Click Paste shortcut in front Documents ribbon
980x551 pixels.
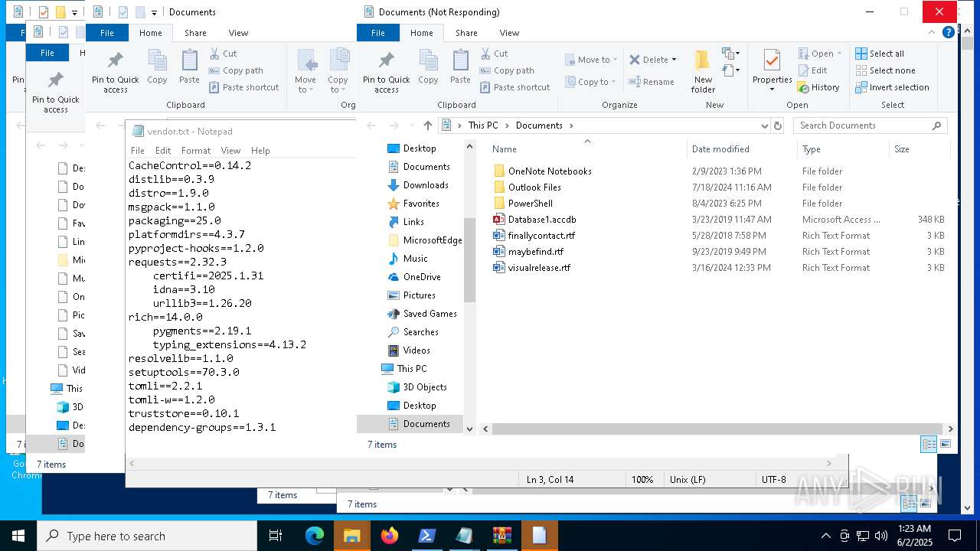[514, 87]
